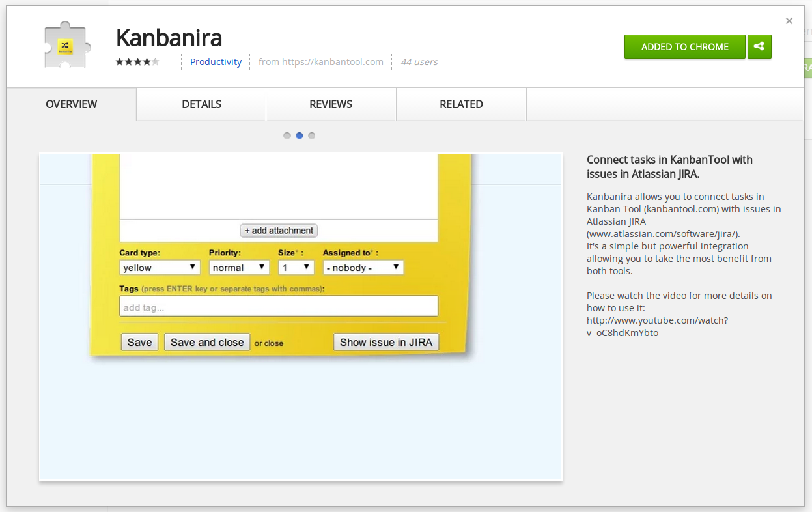Open the Productivity category link
Viewport: 812px width, 512px height.
[x=216, y=62]
